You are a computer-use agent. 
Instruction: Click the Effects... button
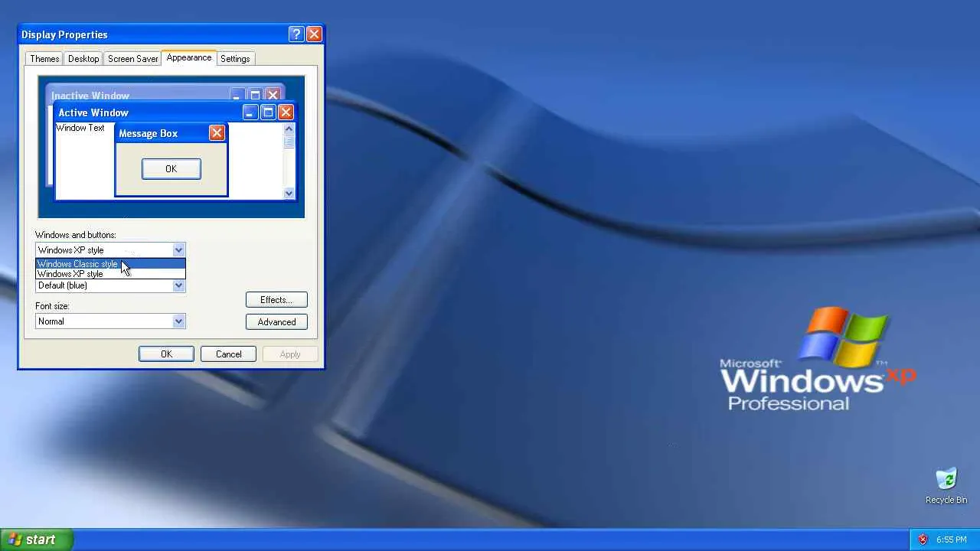276,300
